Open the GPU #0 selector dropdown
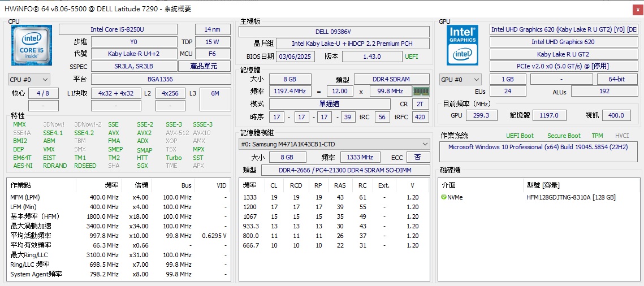Screen dimensions: 644x286 pyautogui.click(x=461, y=79)
